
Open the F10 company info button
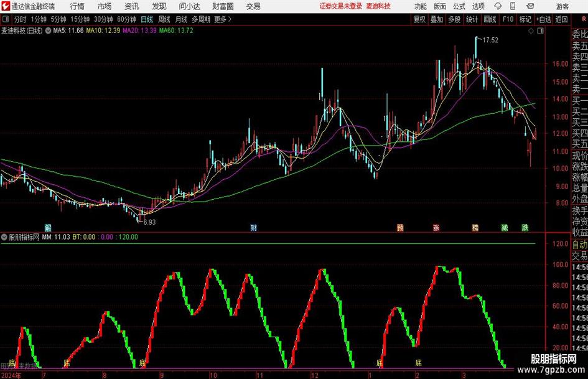click(x=508, y=19)
